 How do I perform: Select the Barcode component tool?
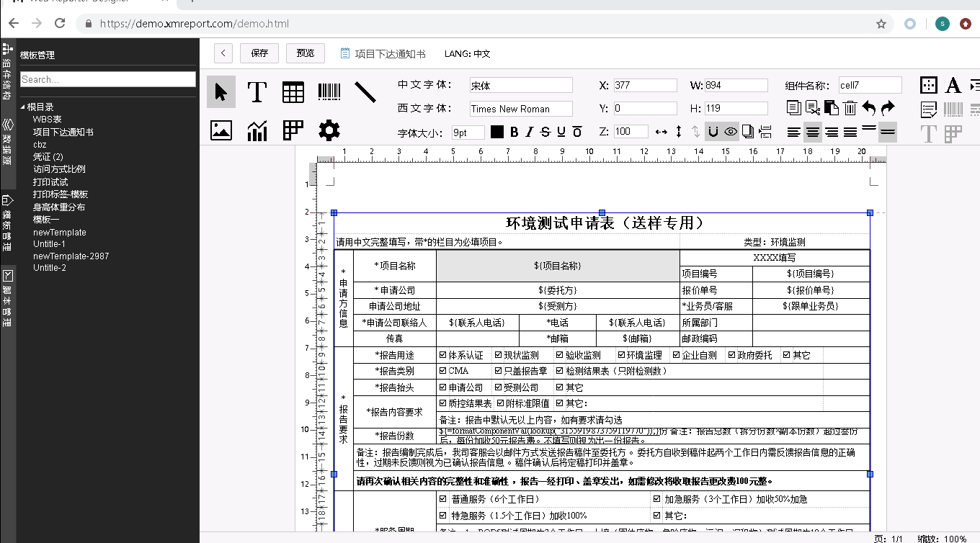(329, 91)
